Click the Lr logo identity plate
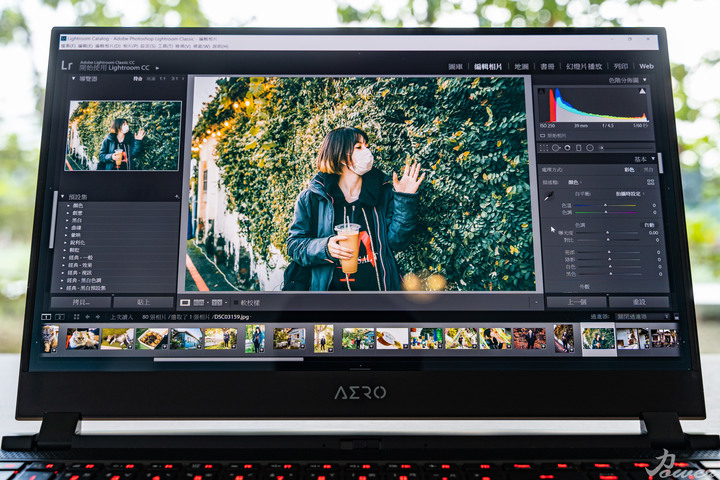This screenshot has width=720, height=480. coord(67,65)
